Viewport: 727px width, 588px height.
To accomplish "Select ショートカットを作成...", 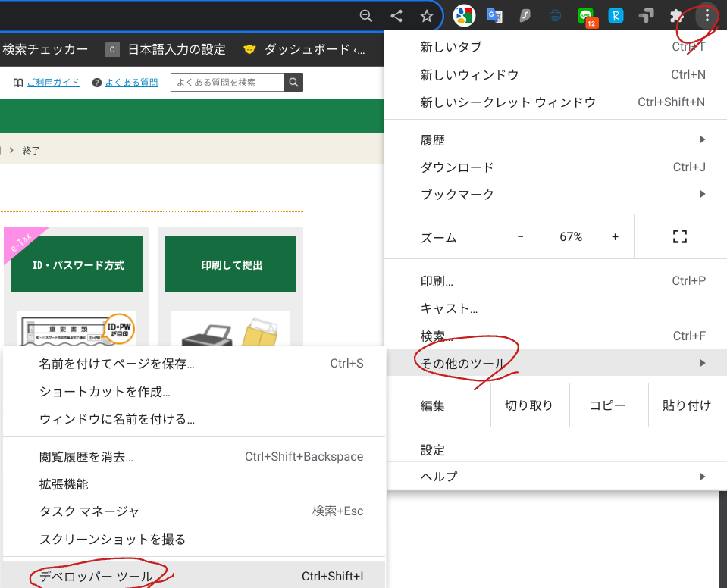I will [194, 392].
